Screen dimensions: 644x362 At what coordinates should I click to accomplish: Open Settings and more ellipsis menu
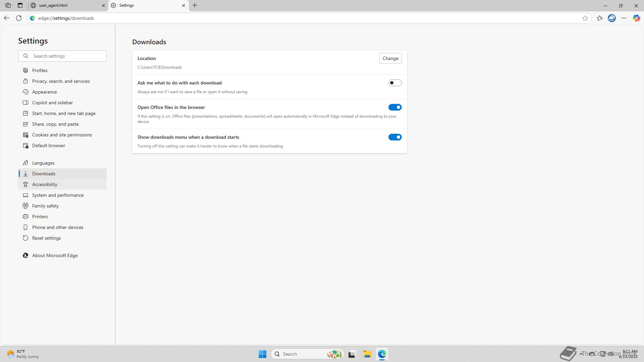point(624,18)
